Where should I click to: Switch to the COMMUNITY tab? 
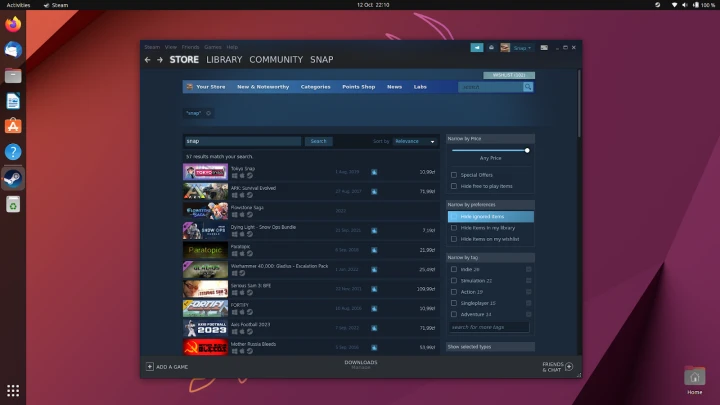pos(276,60)
